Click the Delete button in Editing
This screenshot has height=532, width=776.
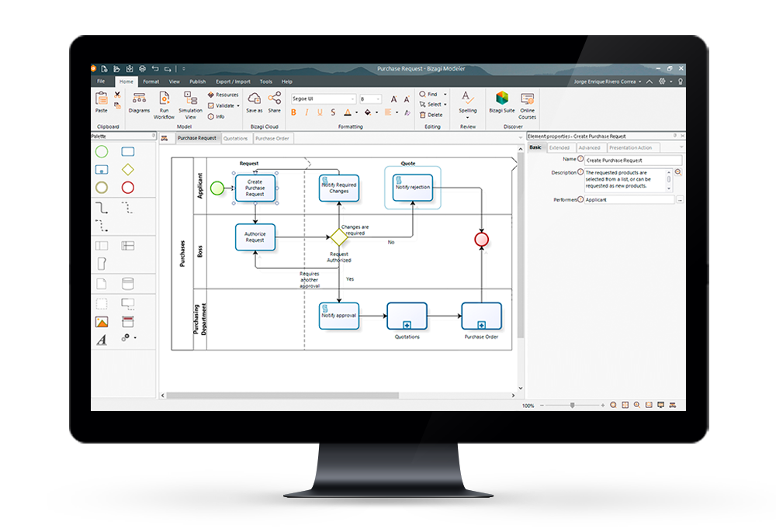432,115
